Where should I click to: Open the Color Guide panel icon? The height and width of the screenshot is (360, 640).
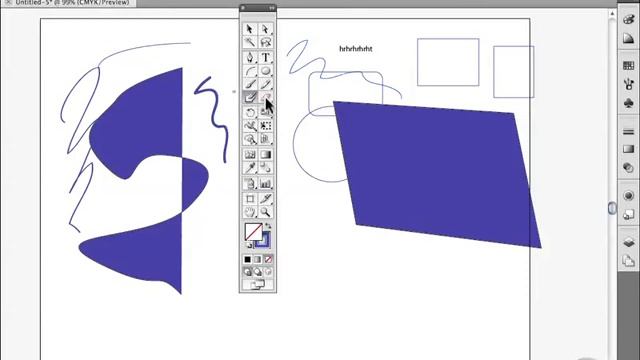click(629, 39)
